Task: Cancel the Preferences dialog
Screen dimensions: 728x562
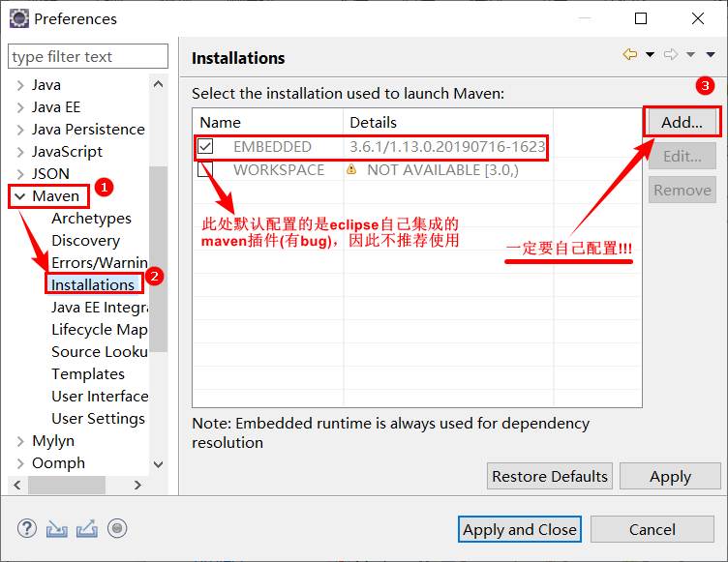Action: coord(652,529)
